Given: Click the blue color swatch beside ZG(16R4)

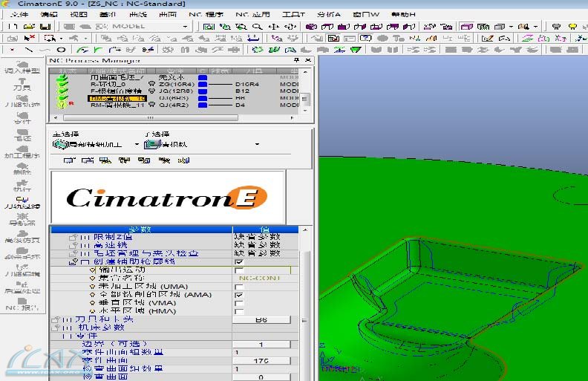Looking at the screenshot, I should 203,84.
